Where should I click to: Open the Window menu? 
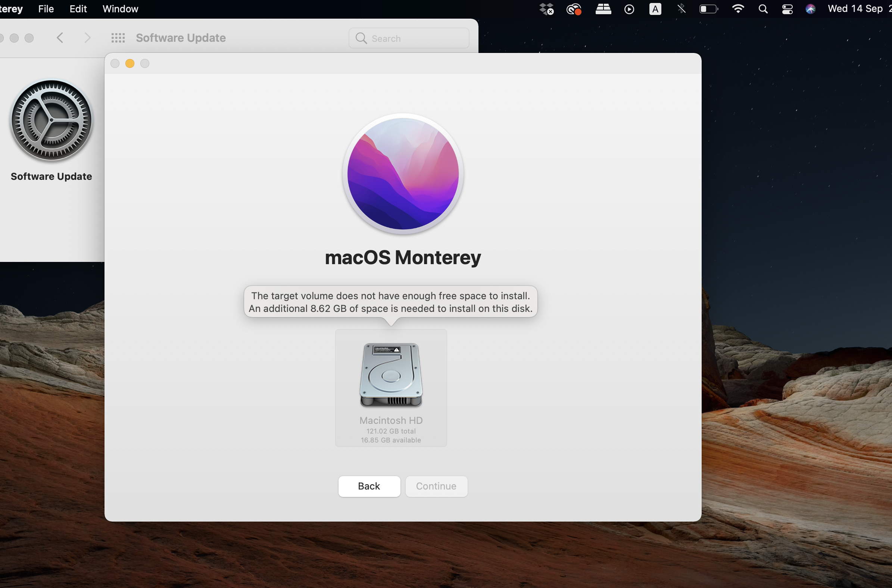tap(120, 9)
